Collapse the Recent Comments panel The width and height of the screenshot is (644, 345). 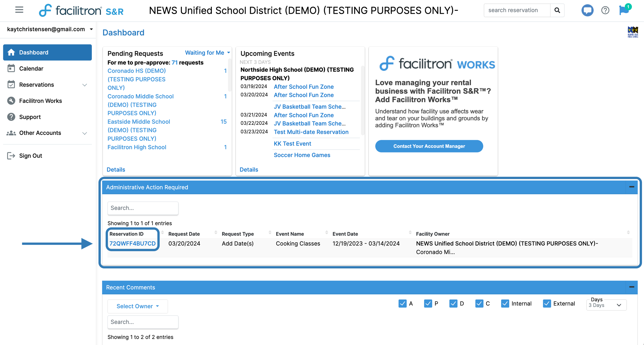631,287
